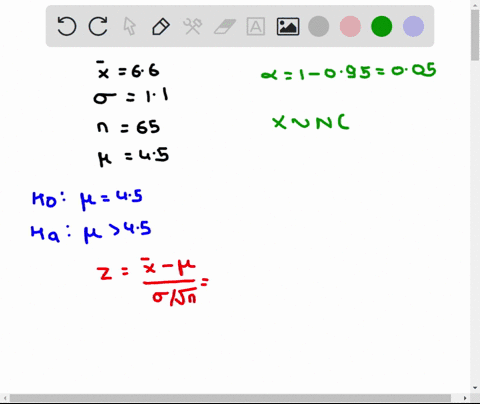Pick the green color circle
Image resolution: width=480 pixels, height=404 pixels.
(381, 26)
